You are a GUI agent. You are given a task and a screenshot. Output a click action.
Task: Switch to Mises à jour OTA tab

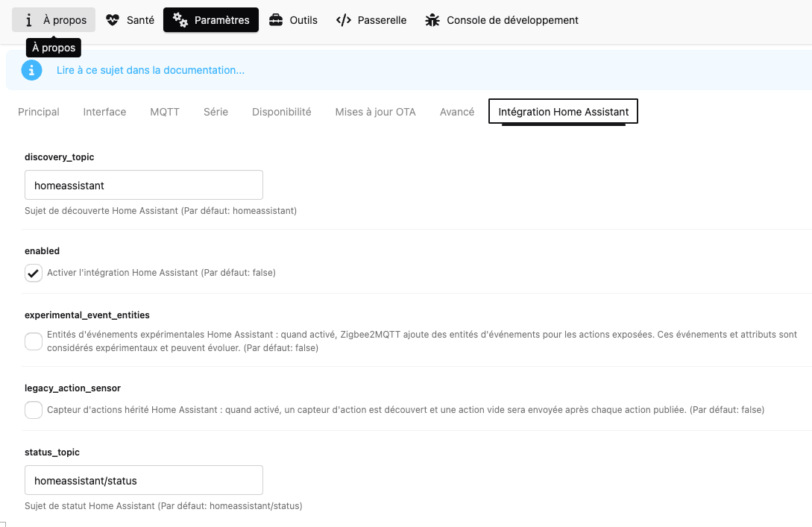tap(375, 112)
